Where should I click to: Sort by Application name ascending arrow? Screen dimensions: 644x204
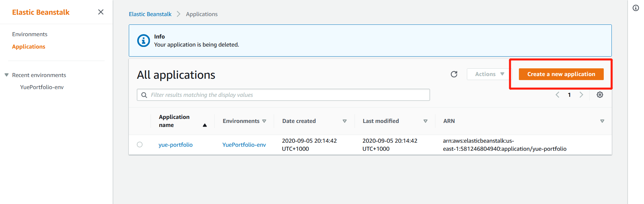coord(205,125)
